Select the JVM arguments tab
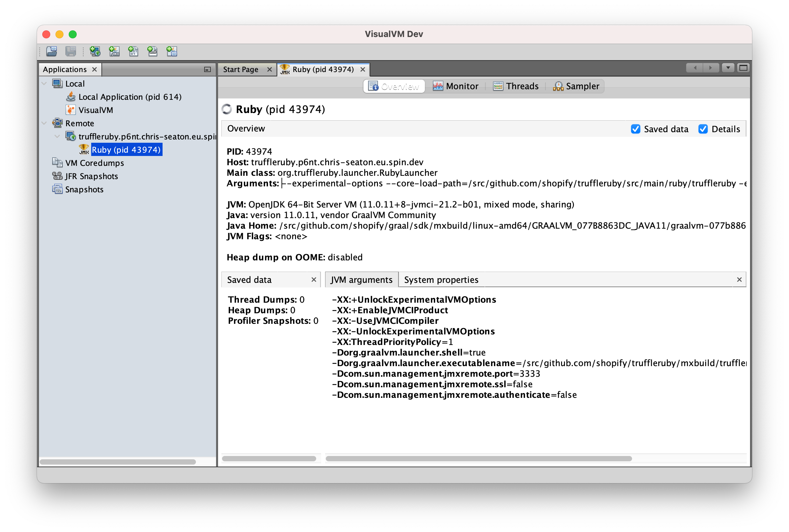This screenshot has width=789, height=532. pos(361,280)
